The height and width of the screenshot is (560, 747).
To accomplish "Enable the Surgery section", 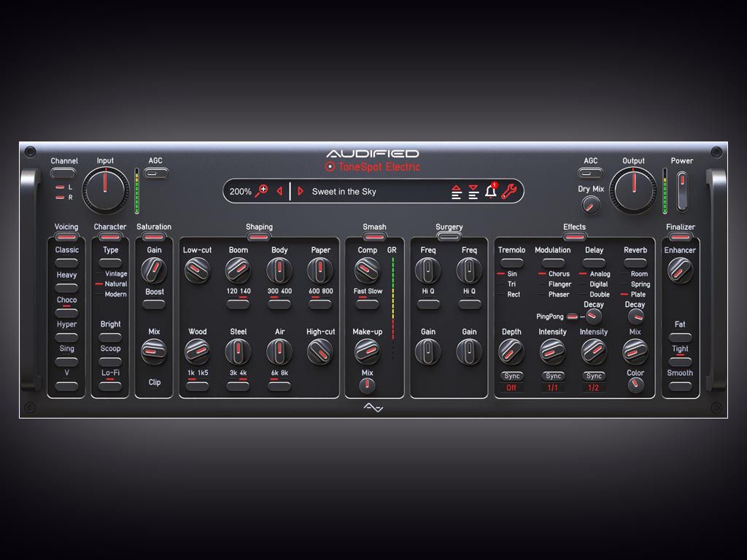I will 449,236.
